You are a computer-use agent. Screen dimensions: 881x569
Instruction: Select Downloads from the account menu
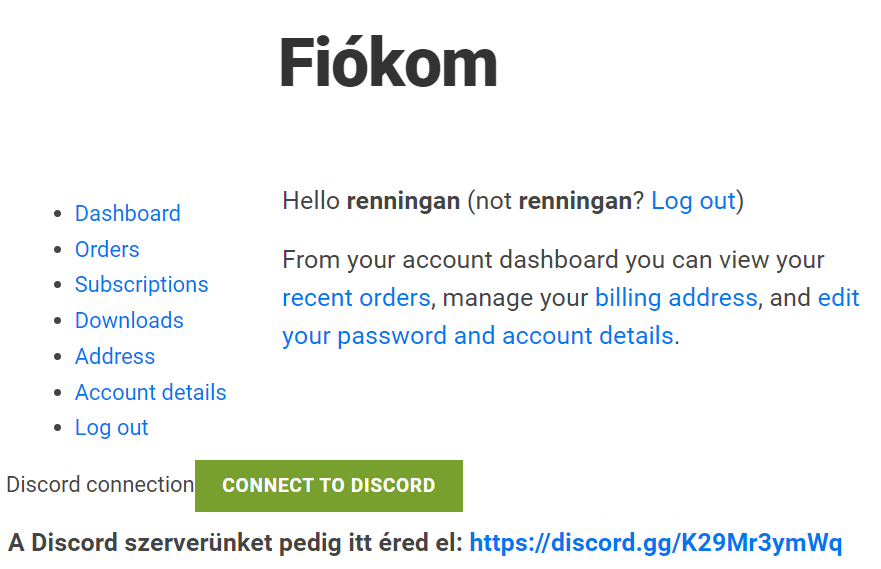tap(129, 320)
